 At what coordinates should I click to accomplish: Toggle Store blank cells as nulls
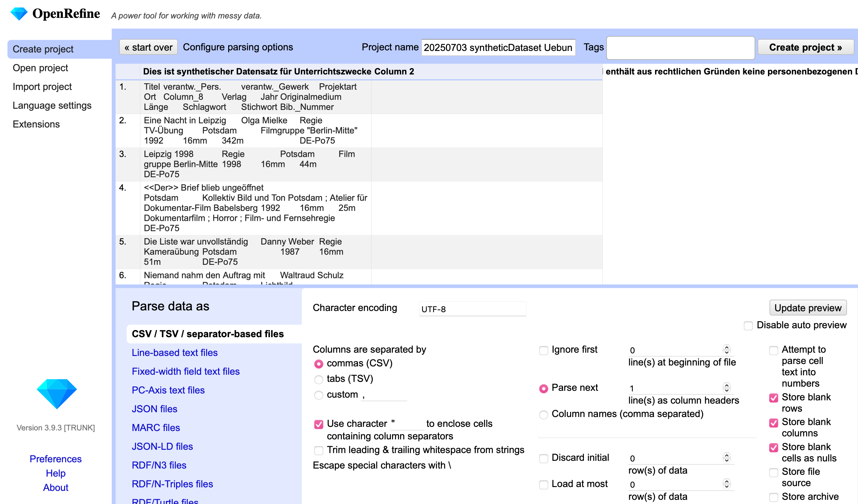point(774,448)
